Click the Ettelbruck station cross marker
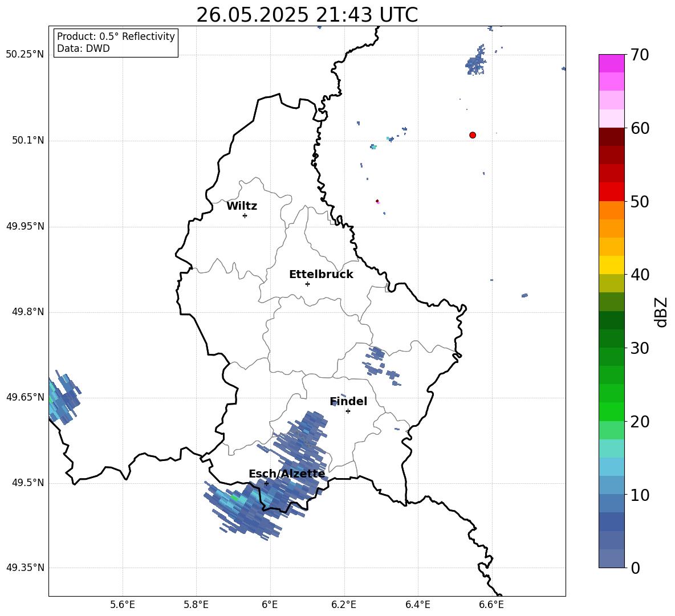The image size is (675, 616). point(307,284)
